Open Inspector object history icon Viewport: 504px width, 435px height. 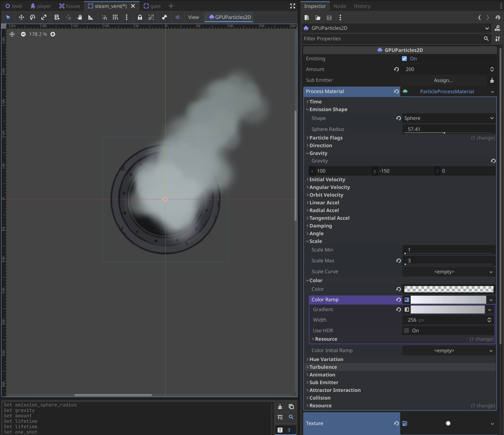pos(498,18)
